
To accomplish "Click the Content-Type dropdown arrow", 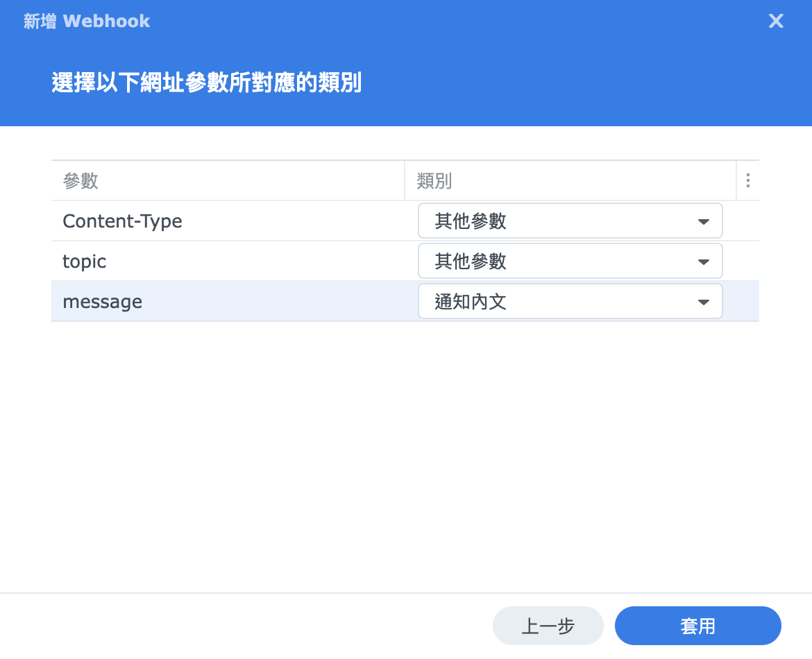I will point(703,222).
